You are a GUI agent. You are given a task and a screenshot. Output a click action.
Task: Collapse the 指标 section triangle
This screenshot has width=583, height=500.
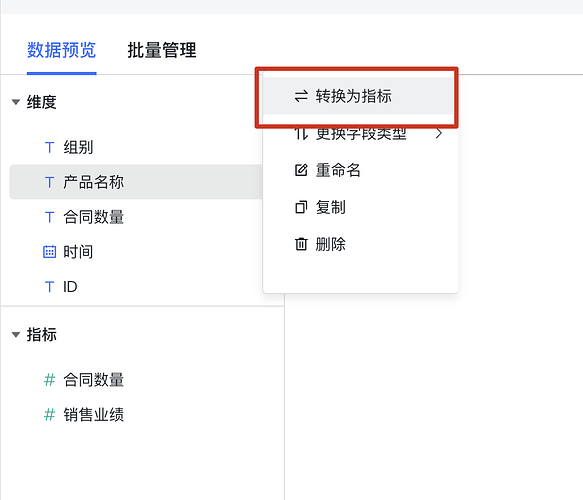click(16, 335)
